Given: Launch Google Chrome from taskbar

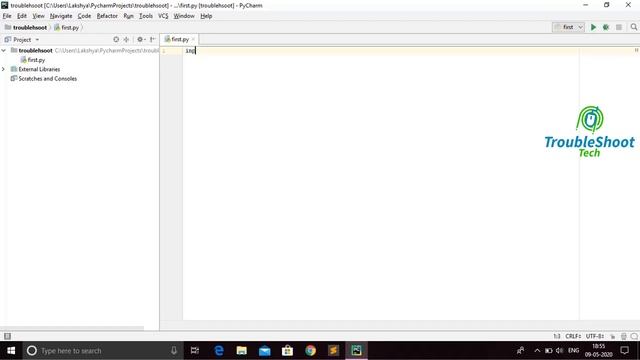Looking at the screenshot, I should 310,351.
